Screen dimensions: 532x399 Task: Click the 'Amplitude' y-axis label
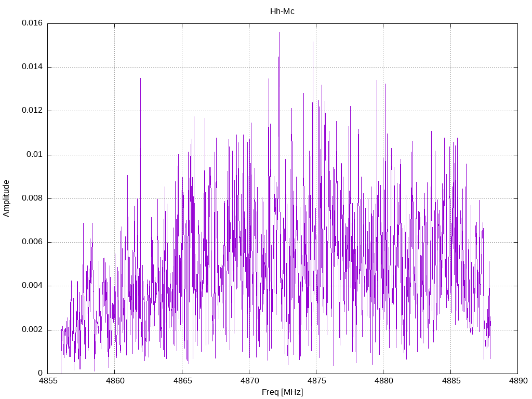(x=6, y=198)
